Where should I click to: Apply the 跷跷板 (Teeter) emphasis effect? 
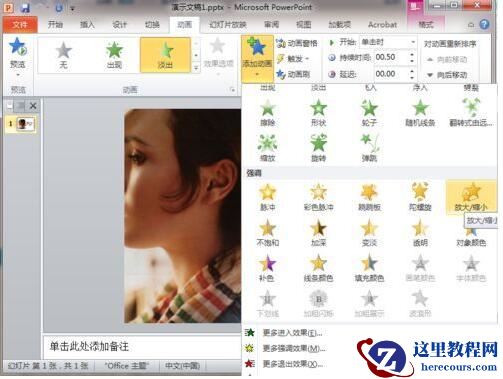369,197
